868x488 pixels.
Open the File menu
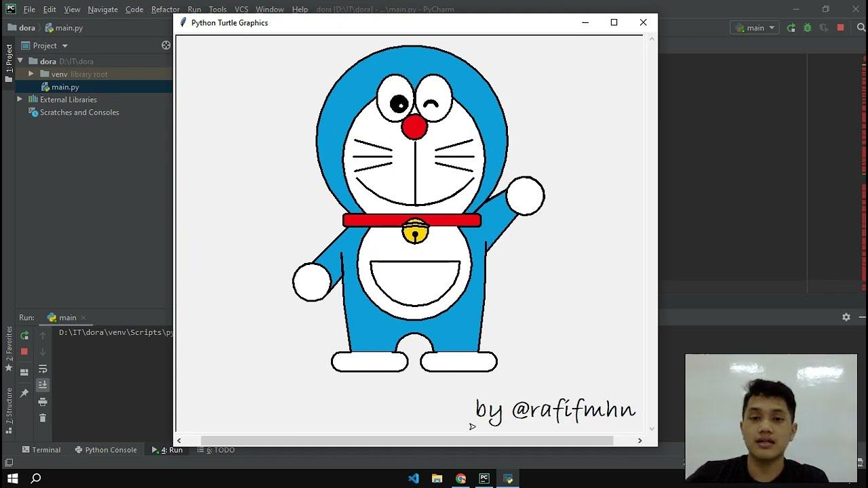29,9
